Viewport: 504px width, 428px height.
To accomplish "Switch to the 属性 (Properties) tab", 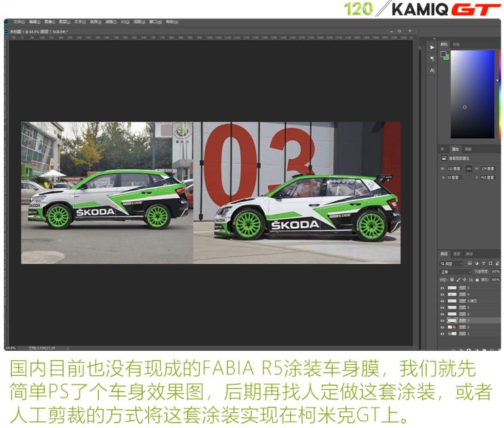I will coord(455,149).
